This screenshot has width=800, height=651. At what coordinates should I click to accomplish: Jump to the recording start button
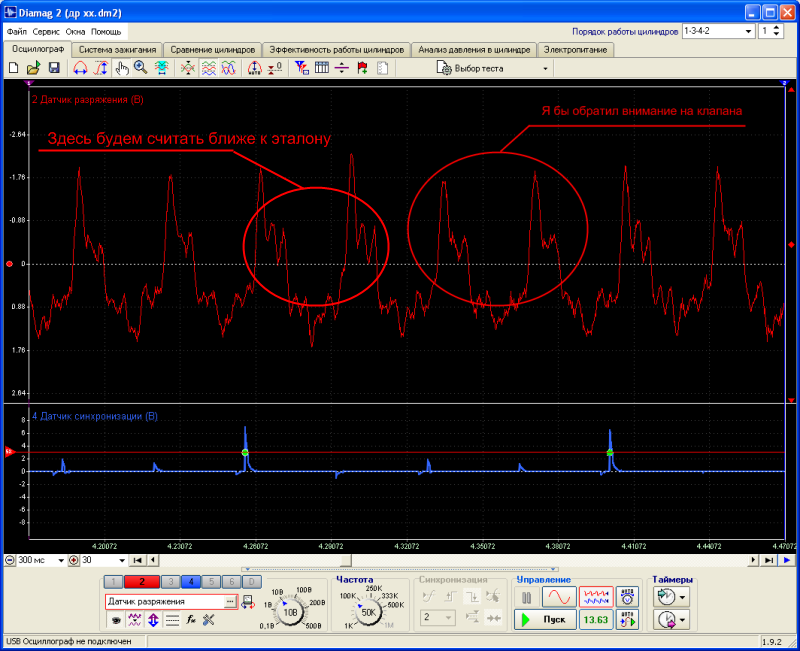tap(137, 560)
